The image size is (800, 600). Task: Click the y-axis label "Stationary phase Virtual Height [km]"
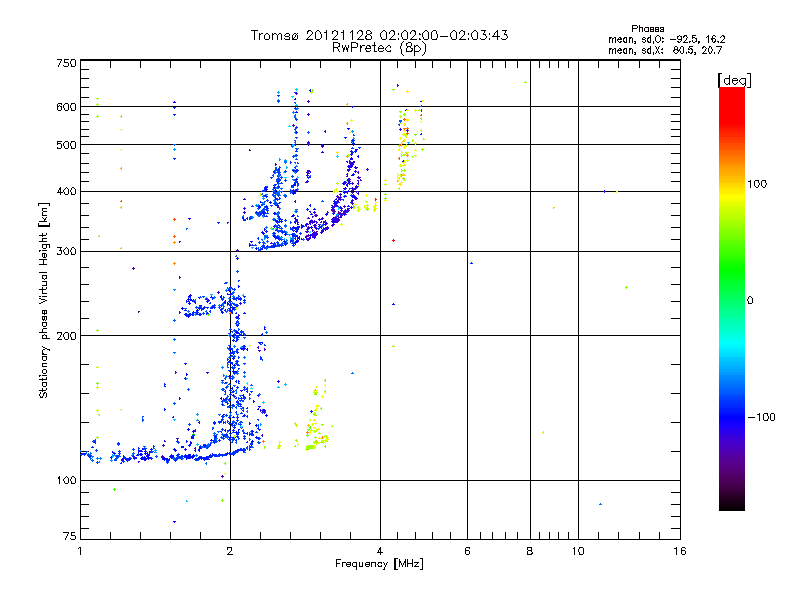tap(43, 300)
